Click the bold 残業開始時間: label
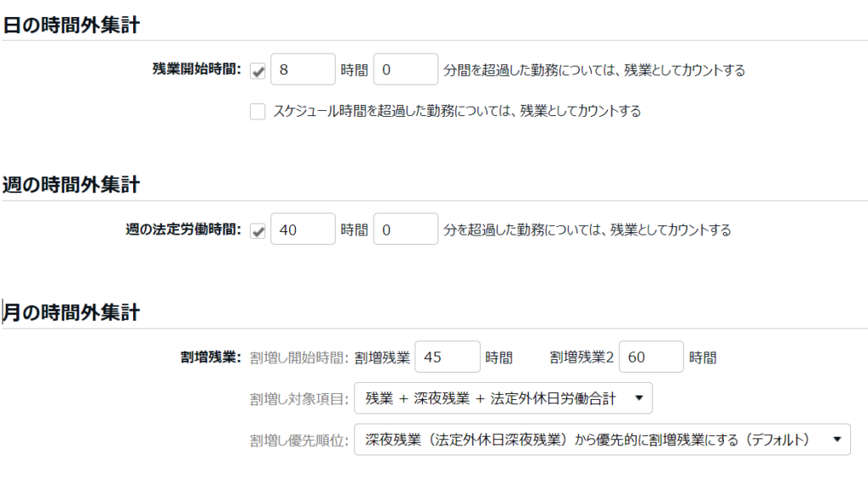The width and height of the screenshot is (868, 493). [197, 70]
